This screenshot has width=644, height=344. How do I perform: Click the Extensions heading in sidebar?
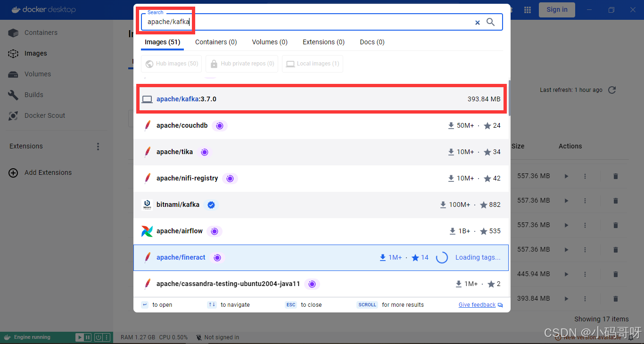26,147
